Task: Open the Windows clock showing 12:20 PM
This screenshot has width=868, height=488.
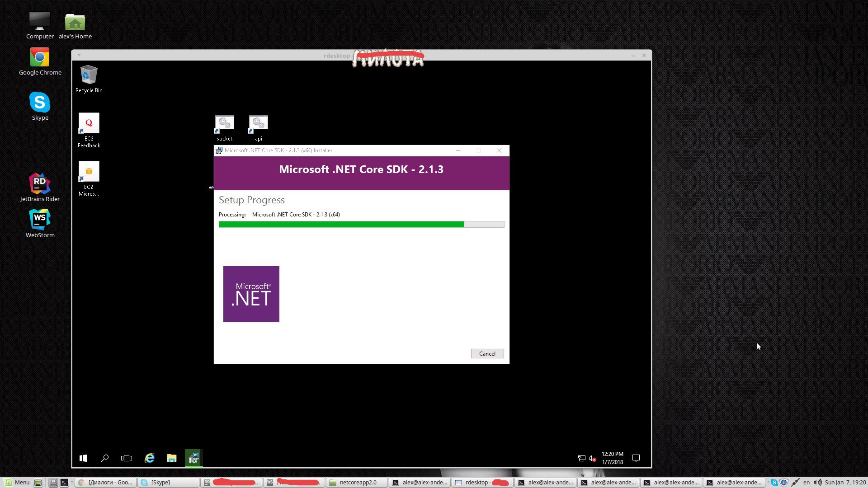Action: (x=613, y=458)
